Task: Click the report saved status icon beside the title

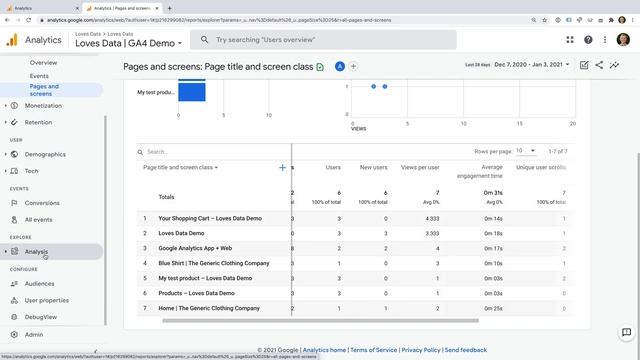Action: click(320, 67)
